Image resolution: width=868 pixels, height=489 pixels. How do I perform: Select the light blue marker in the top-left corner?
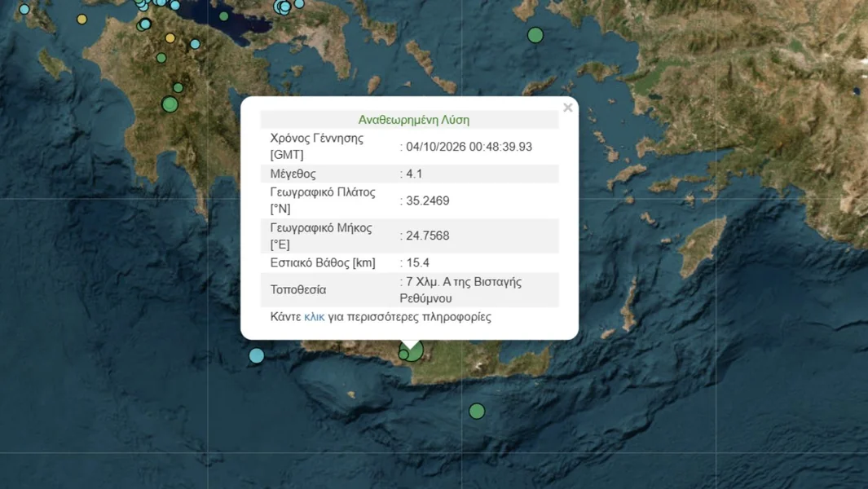pos(24,10)
